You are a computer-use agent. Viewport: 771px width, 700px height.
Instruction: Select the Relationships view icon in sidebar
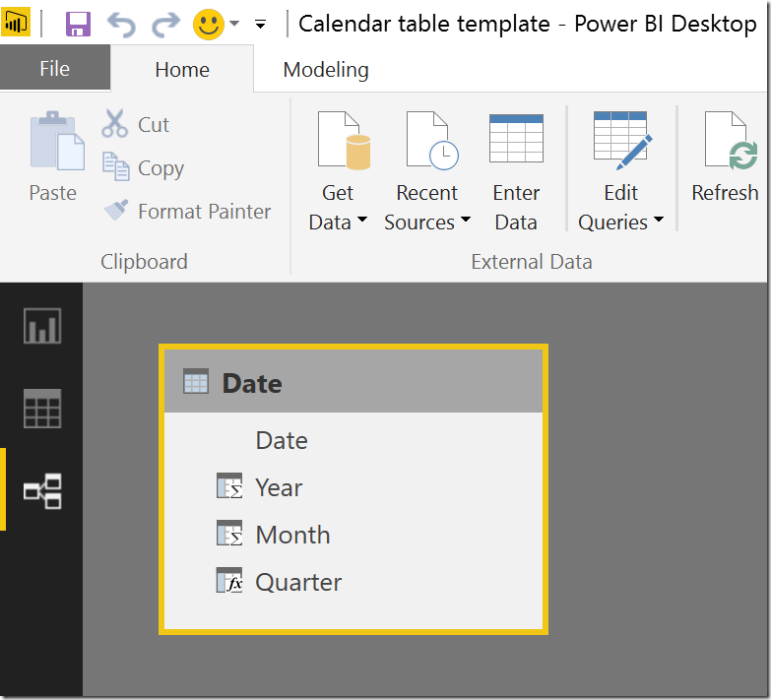[42, 489]
